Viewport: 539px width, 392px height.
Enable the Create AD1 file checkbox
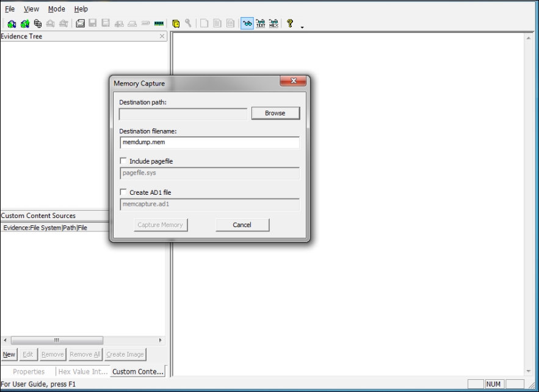point(123,192)
